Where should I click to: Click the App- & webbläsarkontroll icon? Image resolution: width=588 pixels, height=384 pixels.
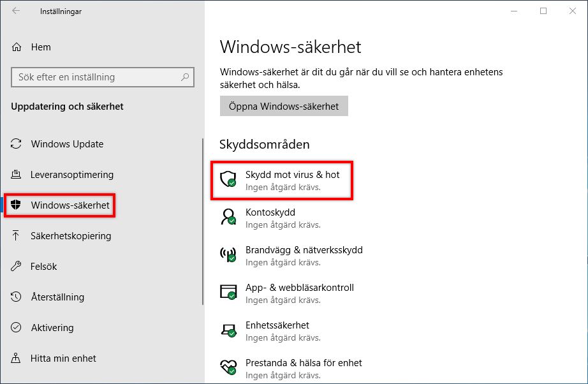(228, 292)
